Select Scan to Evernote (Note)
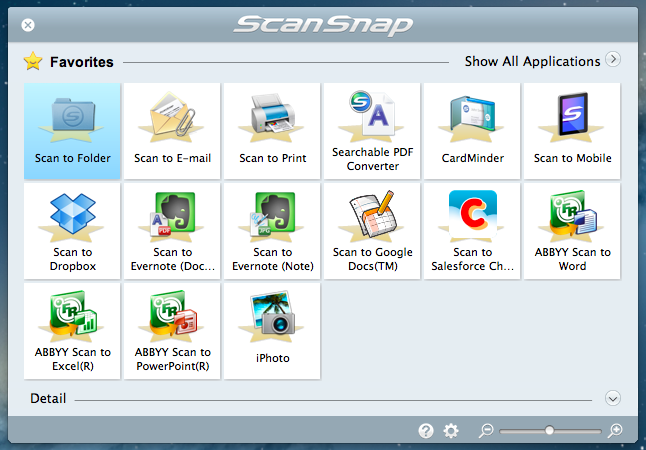The height and width of the screenshot is (450, 646). tap(272, 230)
